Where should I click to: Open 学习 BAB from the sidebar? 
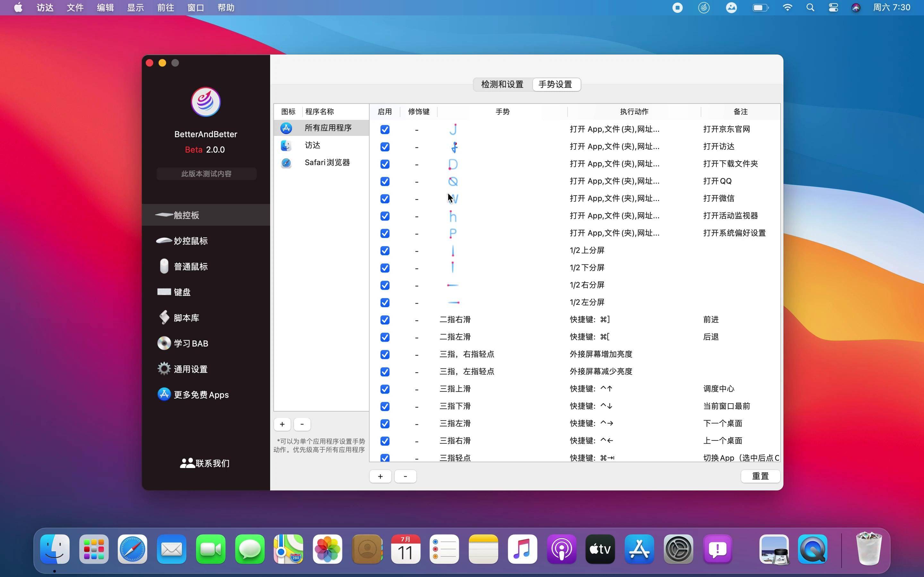pyautogui.click(x=191, y=343)
